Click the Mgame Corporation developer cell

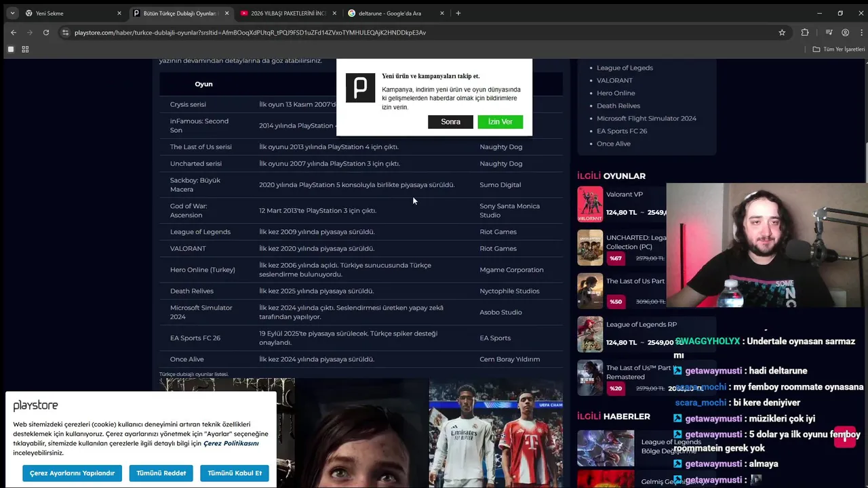[511, 270]
